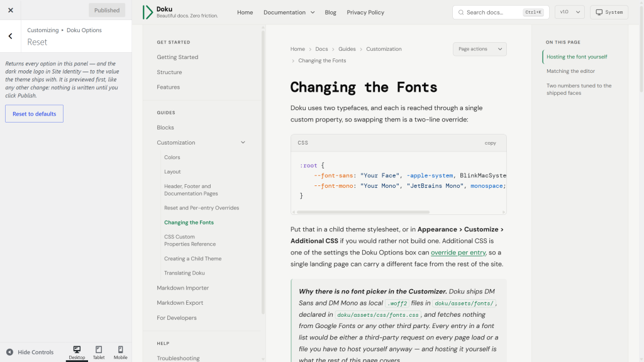Image resolution: width=644 pixels, height=362 pixels.
Task: Toggle the System color theme button
Action: (609, 13)
